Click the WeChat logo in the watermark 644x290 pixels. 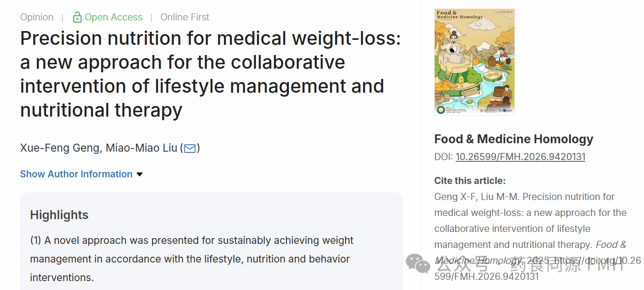click(418, 263)
